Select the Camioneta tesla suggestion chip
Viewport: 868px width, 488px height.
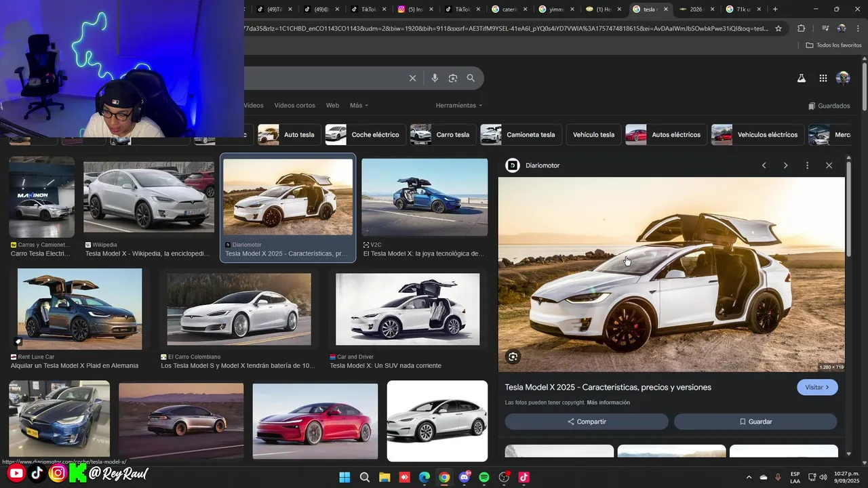coord(520,135)
